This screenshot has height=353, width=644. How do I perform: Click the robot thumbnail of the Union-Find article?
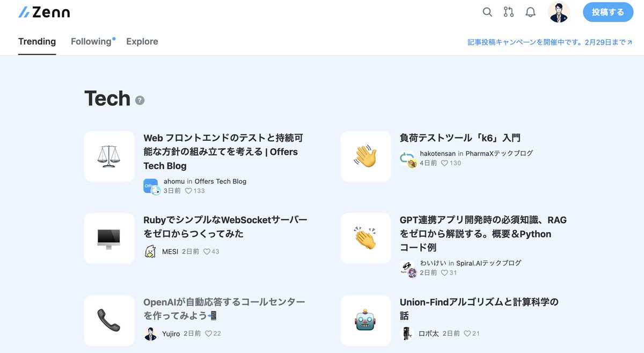(365, 321)
